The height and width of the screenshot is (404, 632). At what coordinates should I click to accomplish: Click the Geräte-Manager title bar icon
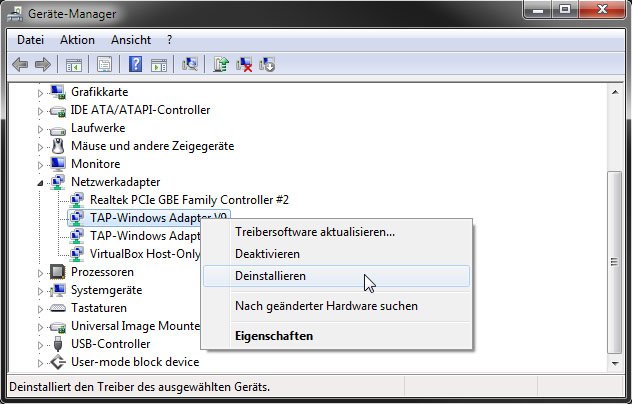point(15,14)
